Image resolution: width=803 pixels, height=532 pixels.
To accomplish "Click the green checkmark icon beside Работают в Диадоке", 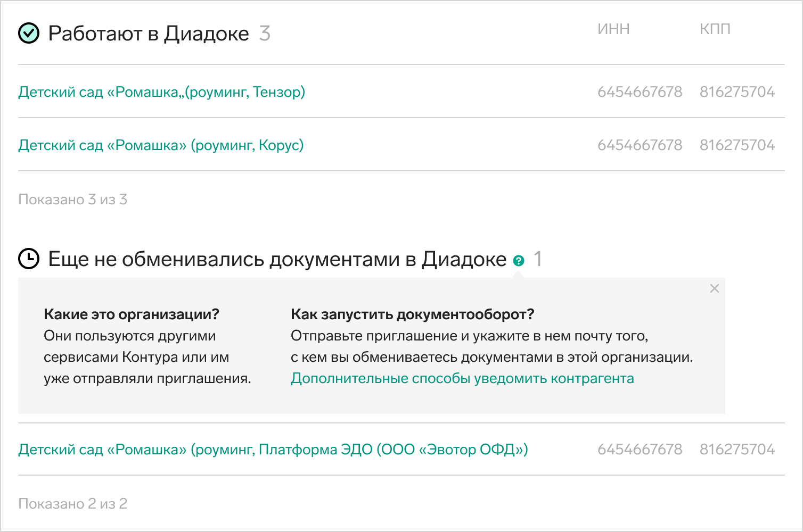I will (x=29, y=34).
